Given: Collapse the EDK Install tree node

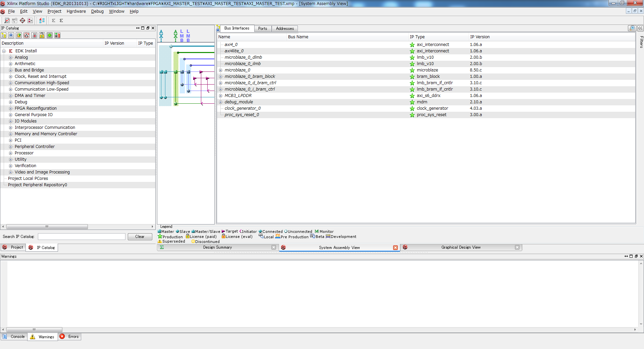Looking at the screenshot, I should tap(4, 51).
